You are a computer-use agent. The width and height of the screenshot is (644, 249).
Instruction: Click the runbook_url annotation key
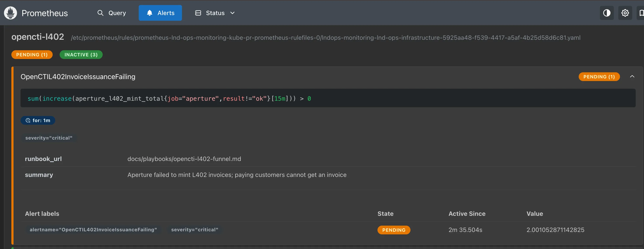coord(43,159)
